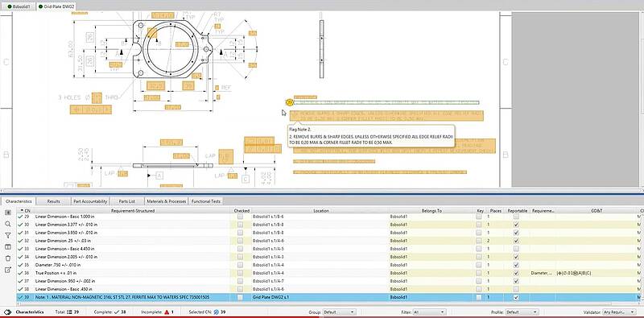Viewport: 644px width, 318px height.
Task: Click the edit pencil icon in the sidebar
Action: [x=8, y=270]
